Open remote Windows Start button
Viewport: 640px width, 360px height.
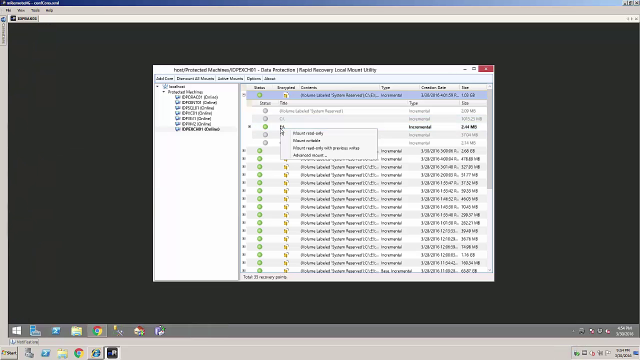[17, 331]
